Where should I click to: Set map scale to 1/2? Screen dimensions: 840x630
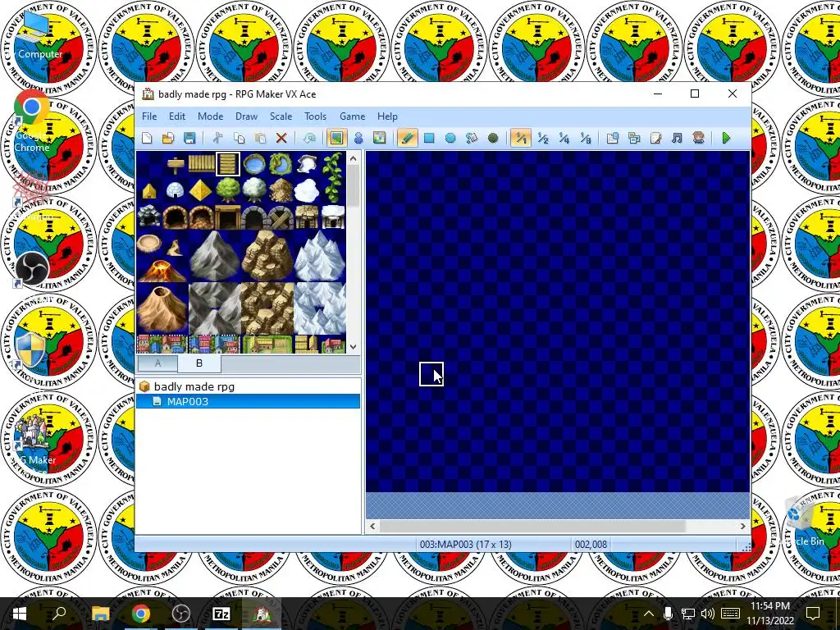coord(543,138)
